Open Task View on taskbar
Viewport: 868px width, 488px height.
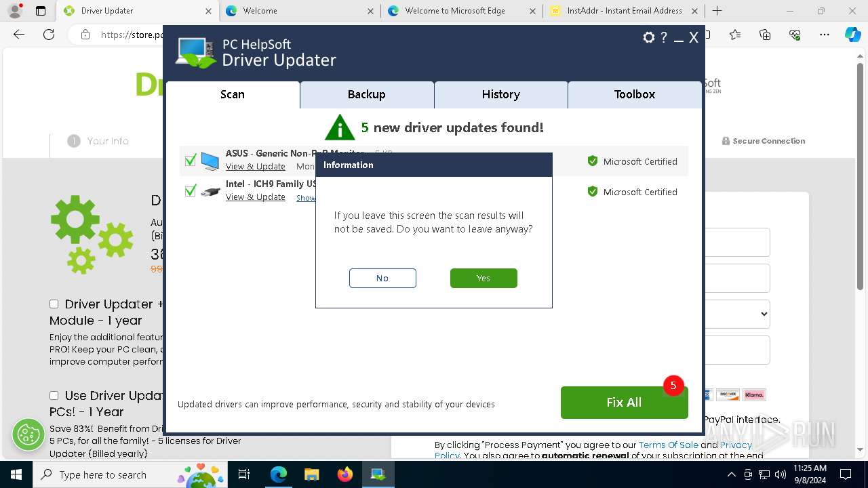(x=244, y=474)
